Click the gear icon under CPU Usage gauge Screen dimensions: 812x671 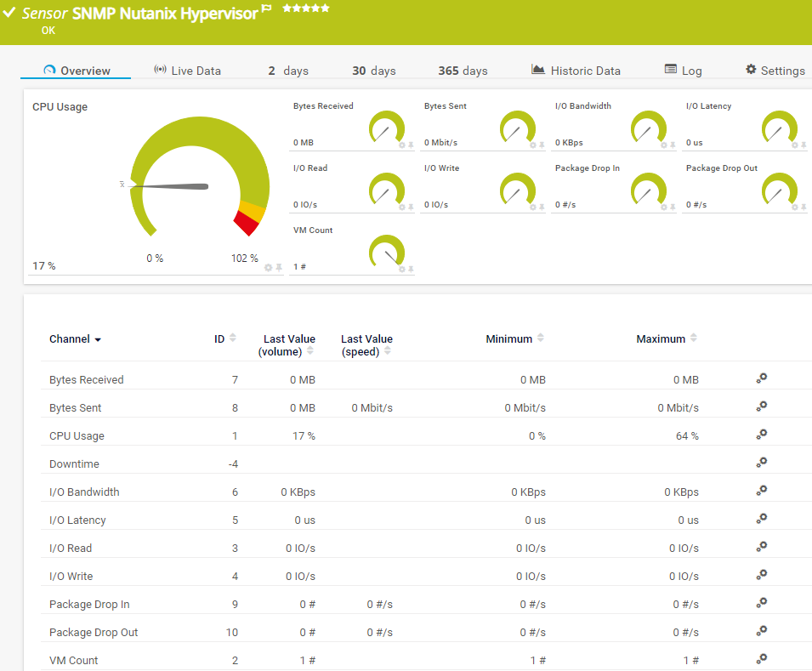[x=268, y=267]
